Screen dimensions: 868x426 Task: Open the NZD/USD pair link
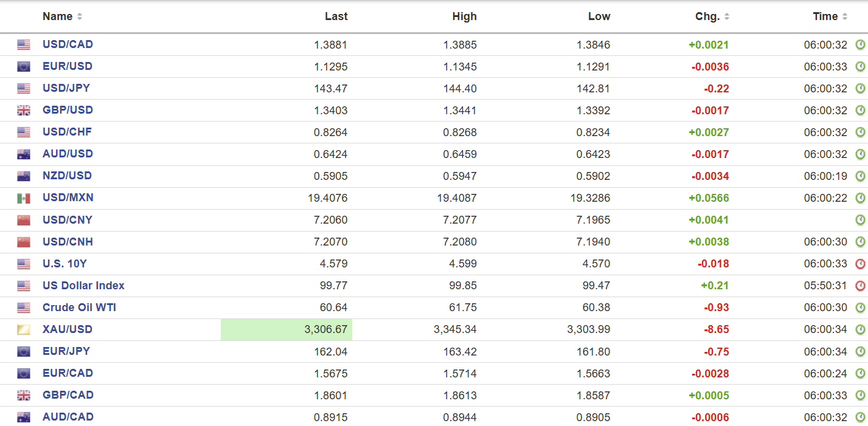(x=67, y=176)
